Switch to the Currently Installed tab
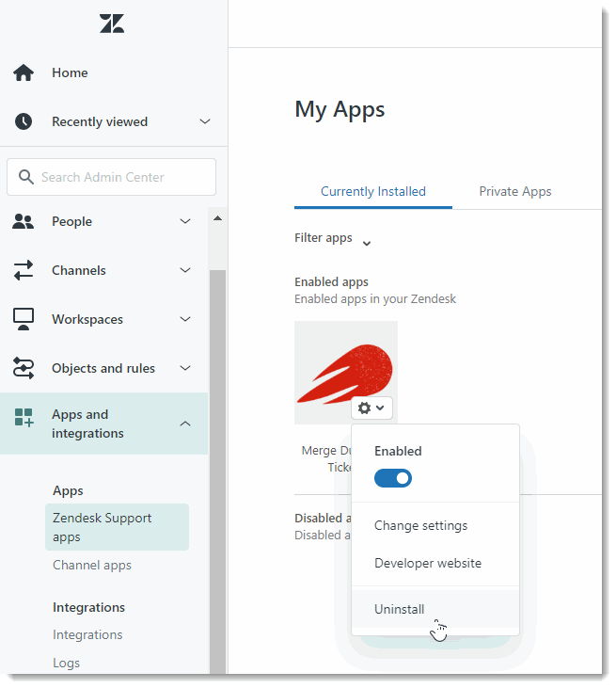Screen dimensions: 616x688 pyautogui.click(x=373, y=192)
